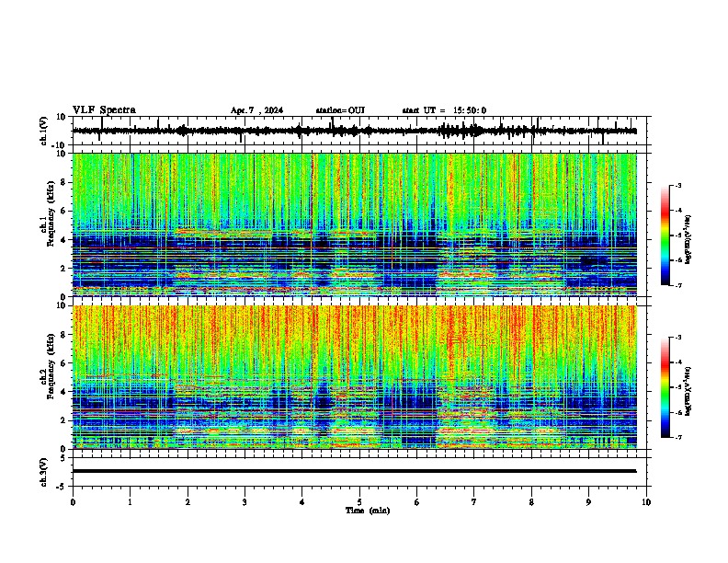Click the "ch.1(V)" waveform axis label
This screenshot has width=728, height=563.
tap(44, 131)
